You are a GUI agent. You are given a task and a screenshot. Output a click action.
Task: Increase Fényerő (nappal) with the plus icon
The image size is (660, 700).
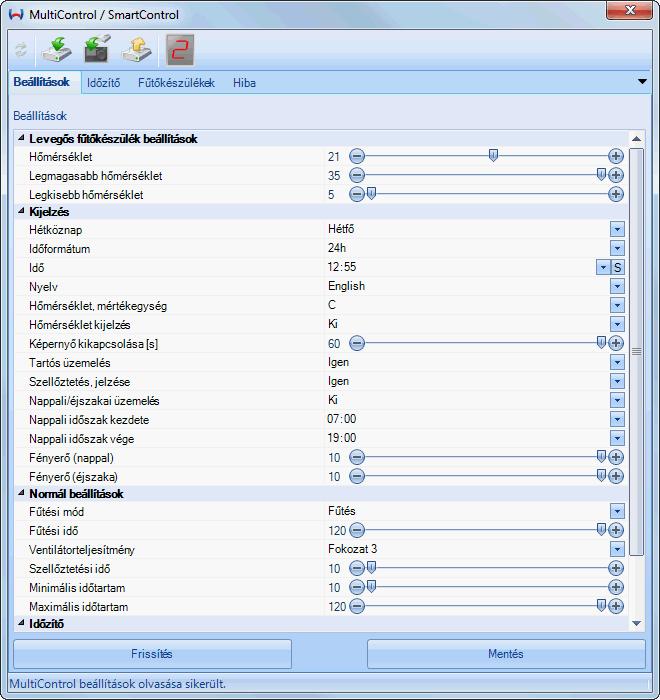[x=616, y=457]
